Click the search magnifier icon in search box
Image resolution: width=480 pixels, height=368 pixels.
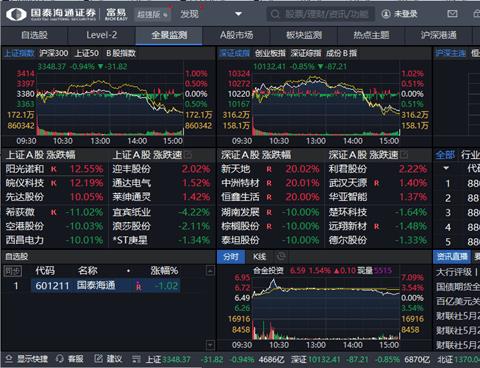tap(275, 14)
